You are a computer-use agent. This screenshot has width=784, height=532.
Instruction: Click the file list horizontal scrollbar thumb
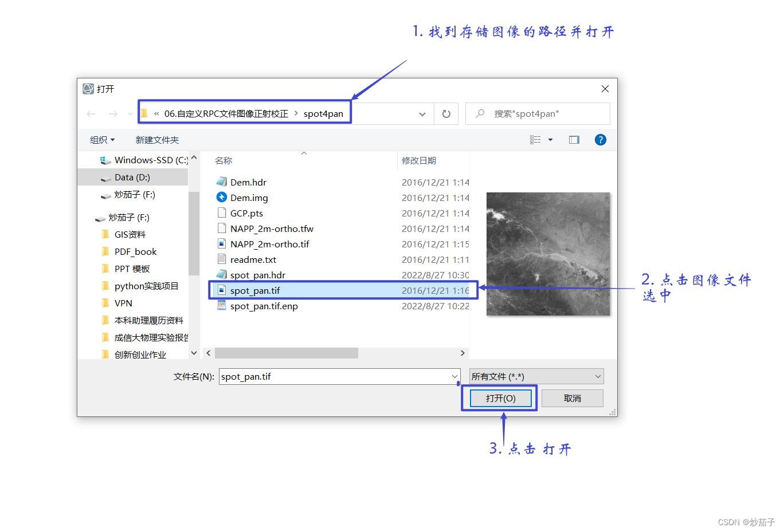pos(287,353)
